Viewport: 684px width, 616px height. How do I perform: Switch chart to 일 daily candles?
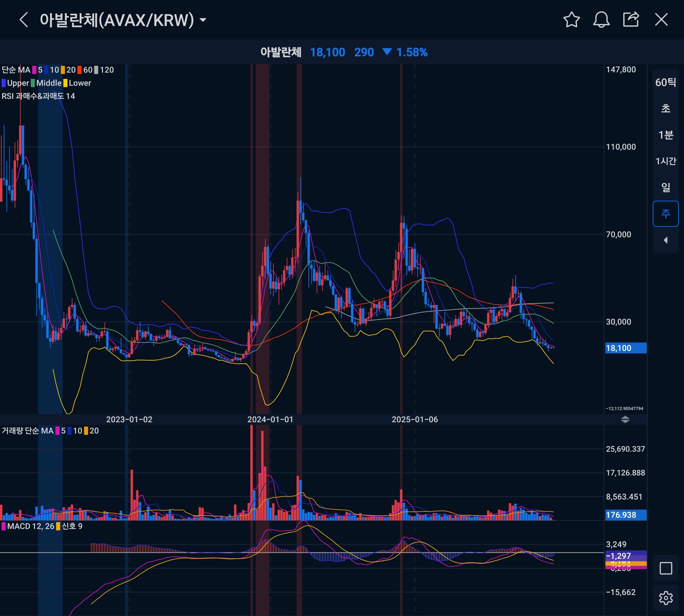(x=666, y=187)
